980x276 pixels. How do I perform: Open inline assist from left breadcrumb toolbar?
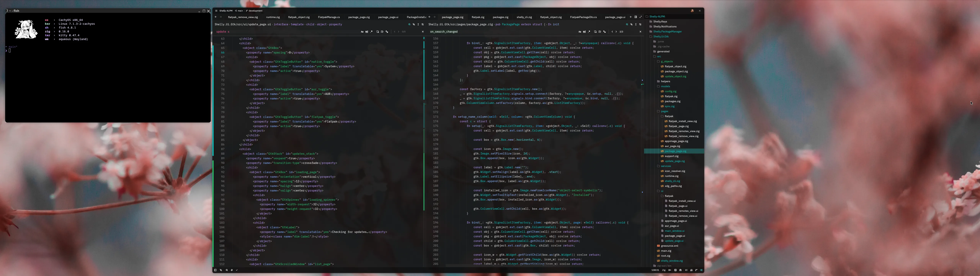pyautogui.click(x=414, y=24)
